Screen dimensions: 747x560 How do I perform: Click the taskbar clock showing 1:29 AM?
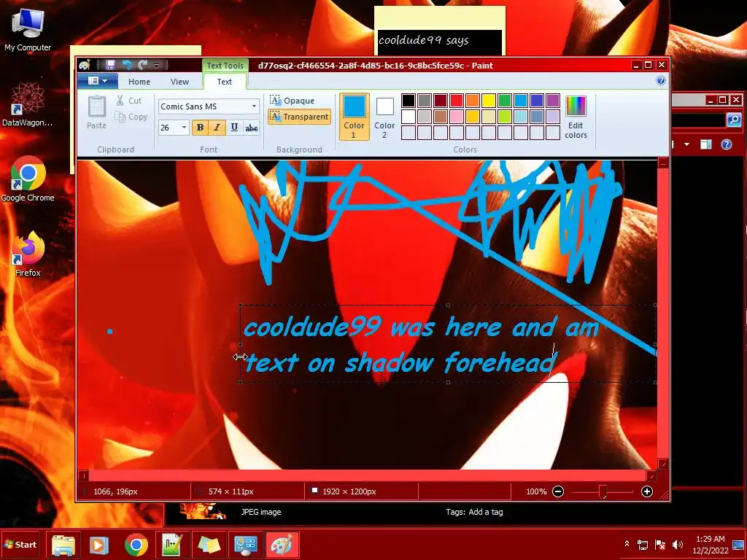(x=711, y=544)
